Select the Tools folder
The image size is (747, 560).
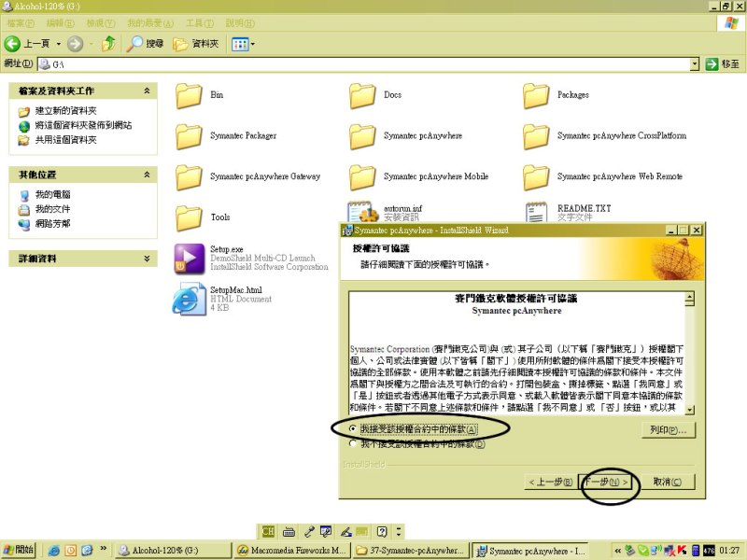[x=203, y=217]
